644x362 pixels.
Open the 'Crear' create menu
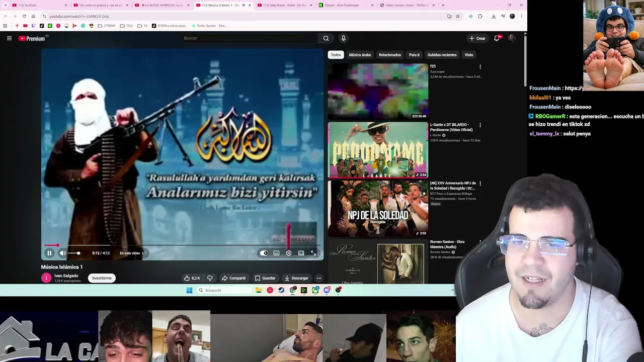477,38
